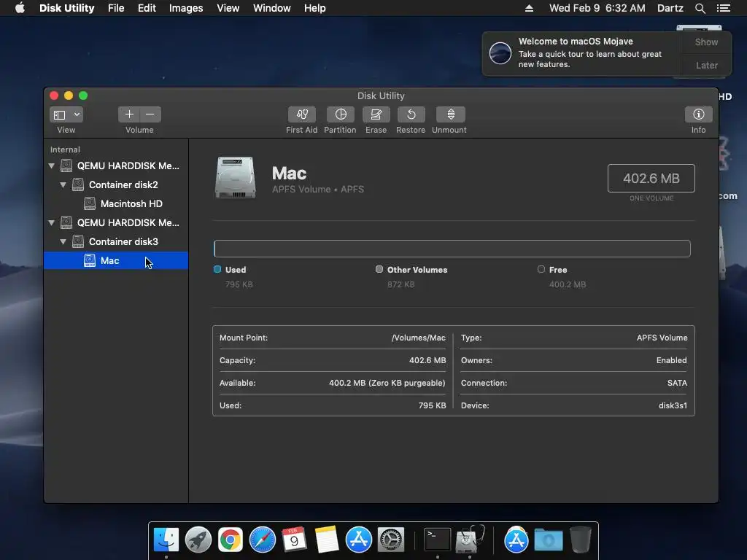Unmount the Mac volume
747x560 pixels.
pyautogui.click(x=450, y=114)
